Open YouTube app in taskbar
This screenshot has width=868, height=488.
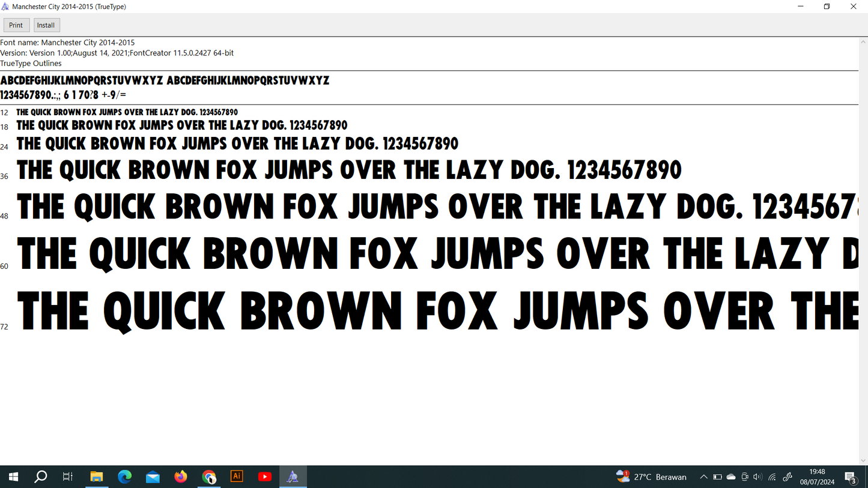(x=265, y=477)
